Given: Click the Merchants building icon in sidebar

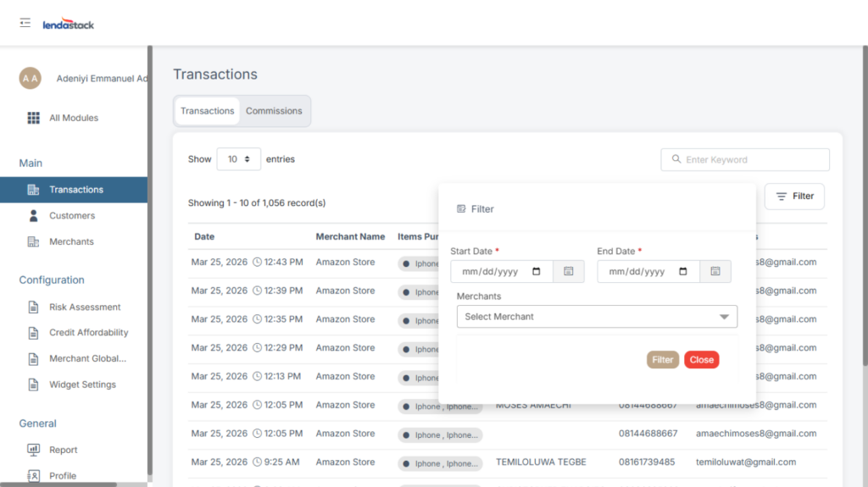Looking at the screenshot, I should (34, 242).
